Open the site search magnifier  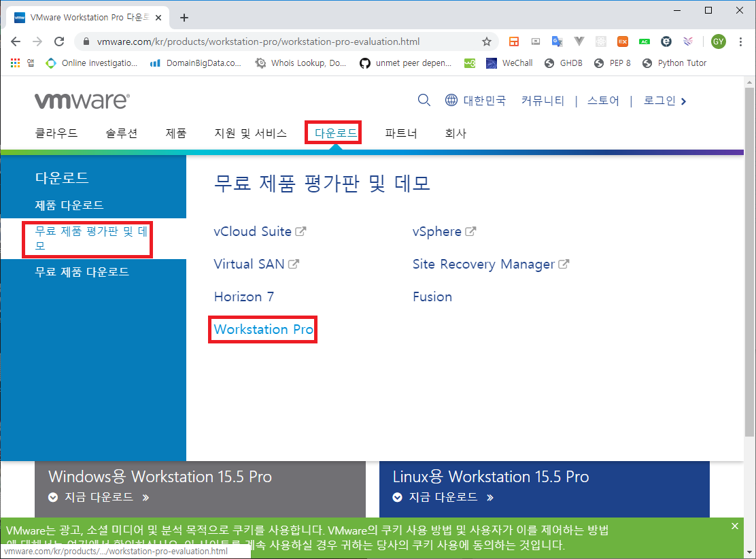click(424, 101)
